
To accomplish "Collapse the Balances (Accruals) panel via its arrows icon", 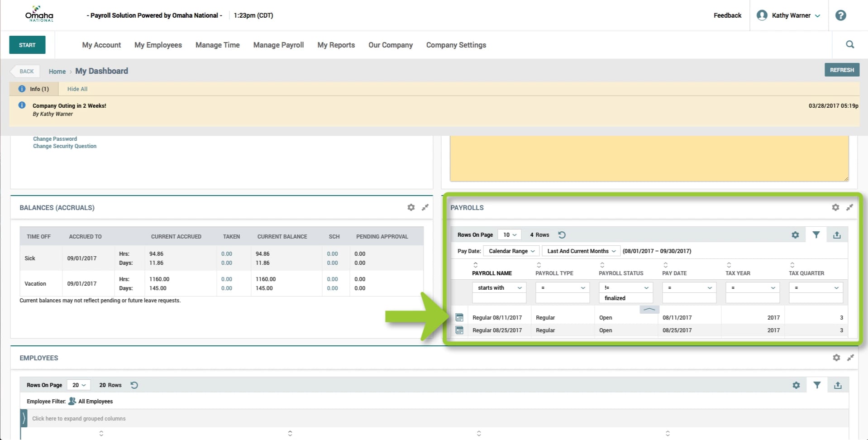I will click(425, 207).
